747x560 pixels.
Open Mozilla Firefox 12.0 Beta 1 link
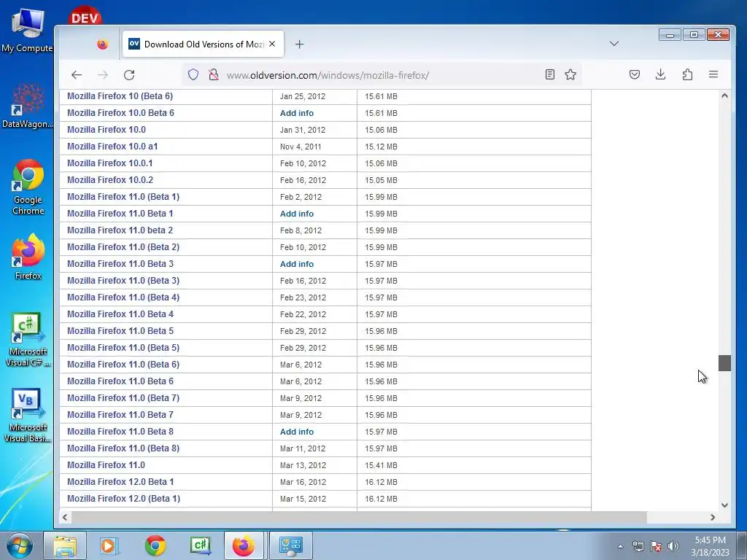(x=120, y=482)
